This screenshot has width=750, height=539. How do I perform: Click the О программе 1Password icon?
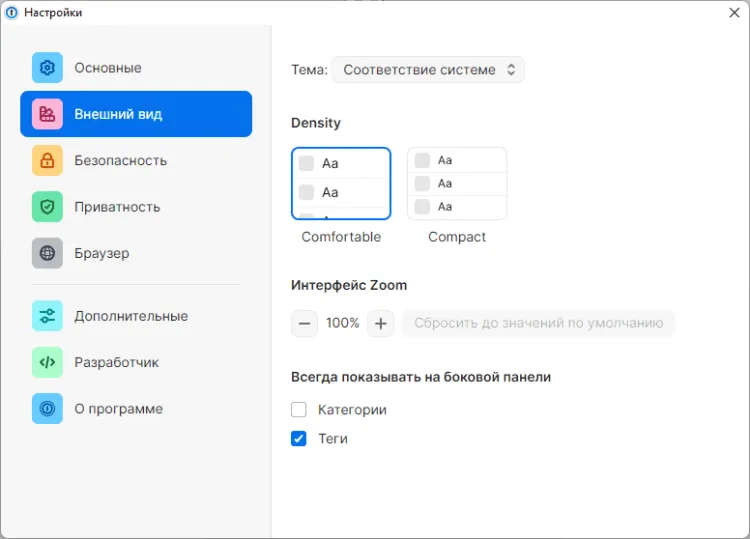tap(47, 409)
